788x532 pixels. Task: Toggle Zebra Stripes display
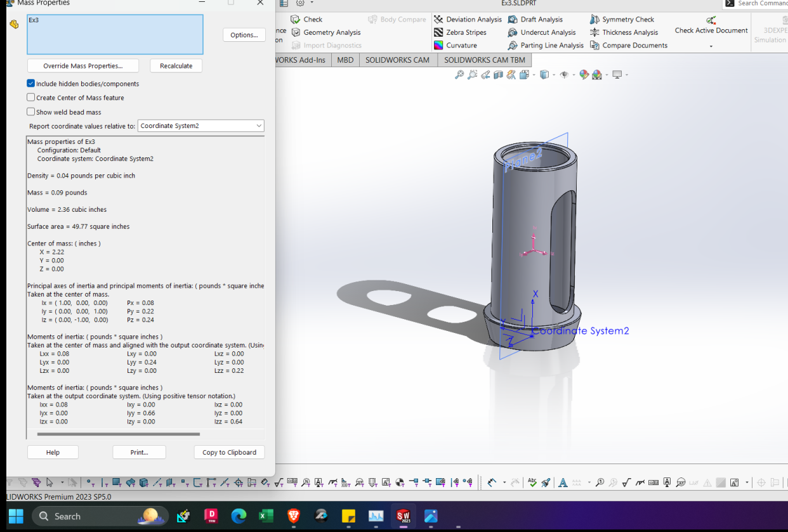click(x=460, y=32)
